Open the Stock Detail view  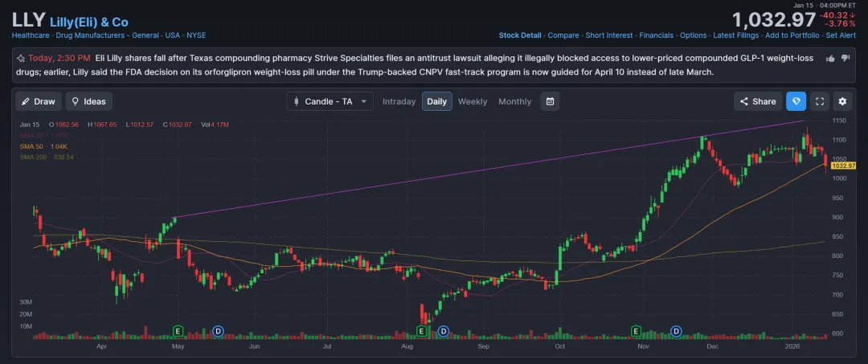coord(520,35)
